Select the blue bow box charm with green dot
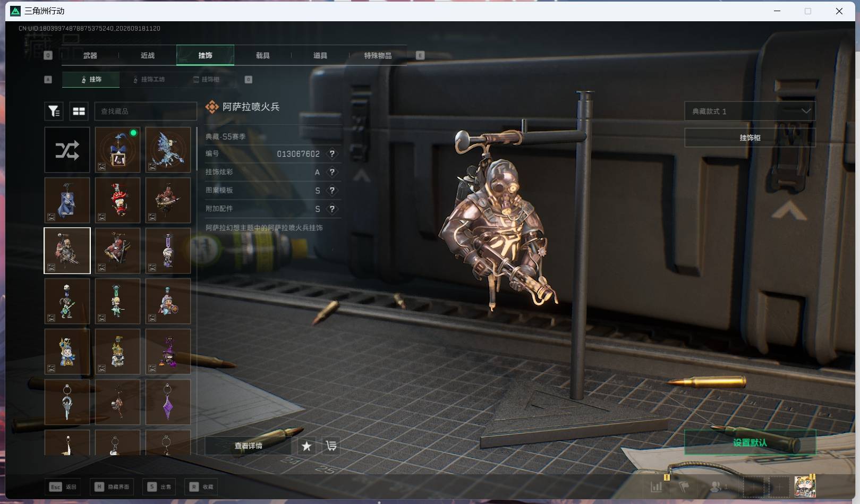The width and height of the screenshot is (860, 504). click(117, 150)
